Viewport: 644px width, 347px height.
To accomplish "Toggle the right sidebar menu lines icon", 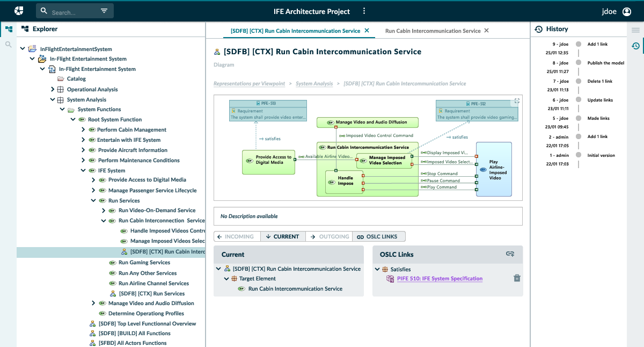I will point(635,30).
